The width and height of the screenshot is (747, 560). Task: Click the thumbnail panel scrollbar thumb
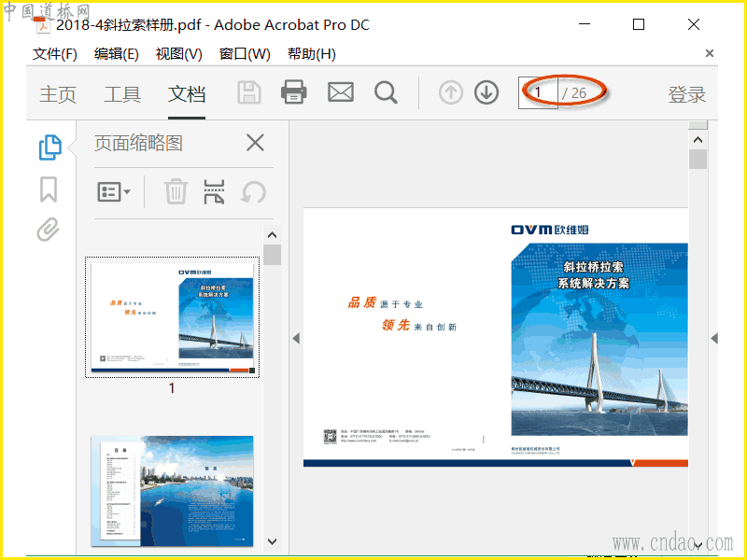point(272,255)
